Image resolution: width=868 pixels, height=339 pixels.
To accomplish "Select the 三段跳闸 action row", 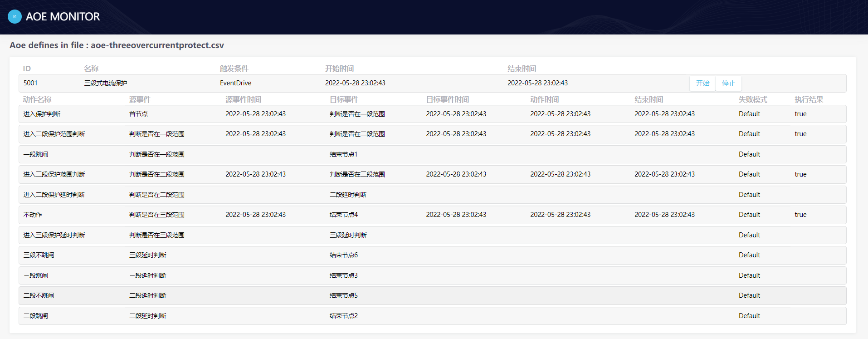I will (432, 275).
